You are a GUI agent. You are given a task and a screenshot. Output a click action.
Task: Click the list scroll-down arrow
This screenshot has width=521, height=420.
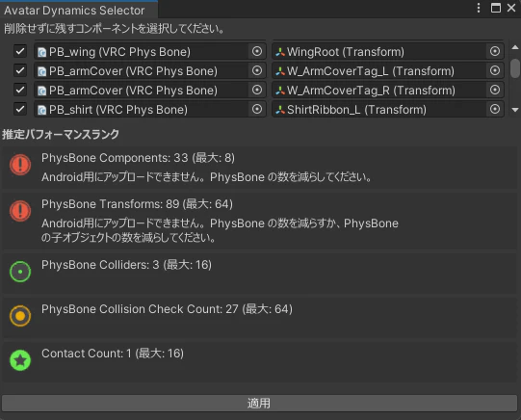pos(515,110)
